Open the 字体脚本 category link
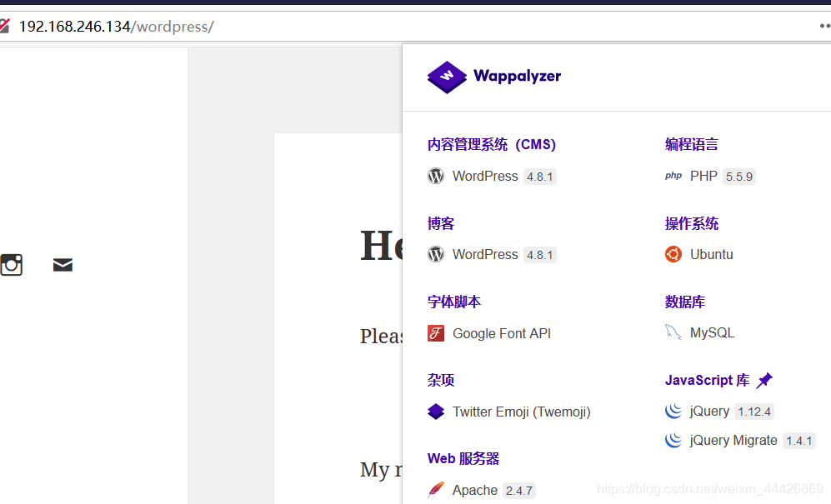This screenshot has width=831, height=504. (453, 302)
